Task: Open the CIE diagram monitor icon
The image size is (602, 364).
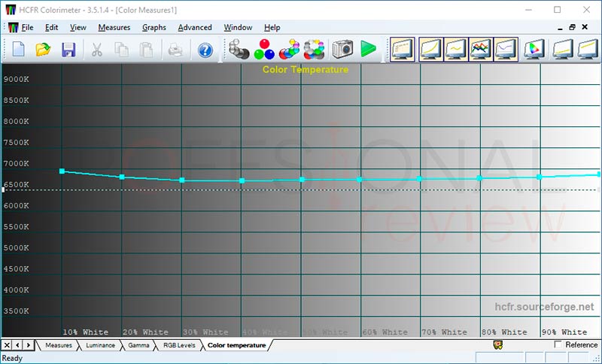Action: point(534,49)
